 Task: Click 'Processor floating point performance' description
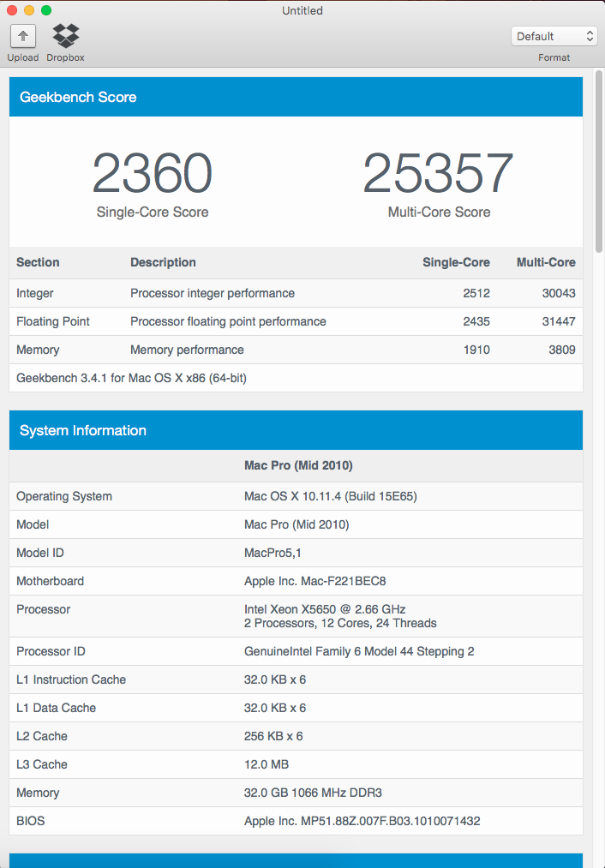pos(228,321)
